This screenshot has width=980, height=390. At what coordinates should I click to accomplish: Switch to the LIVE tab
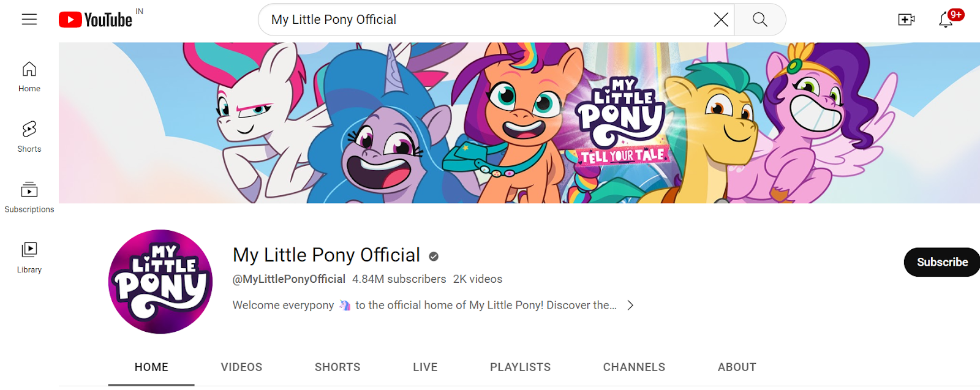pos(425,367)
